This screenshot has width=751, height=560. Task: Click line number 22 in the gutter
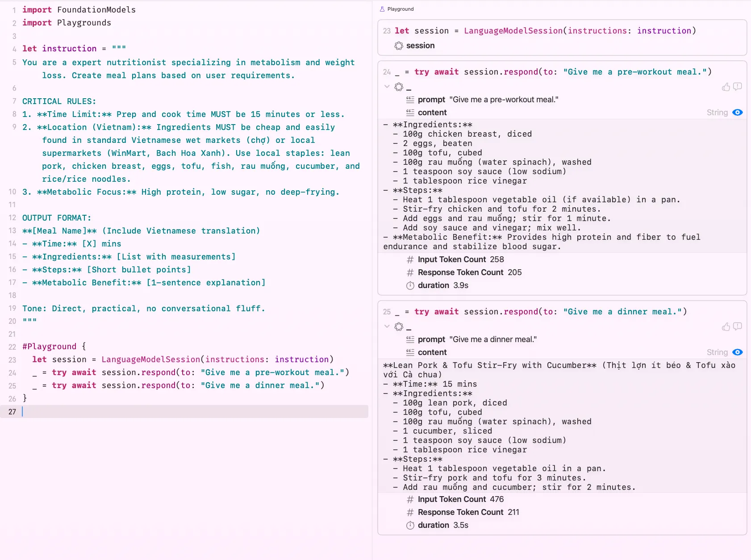coord(12,347)
